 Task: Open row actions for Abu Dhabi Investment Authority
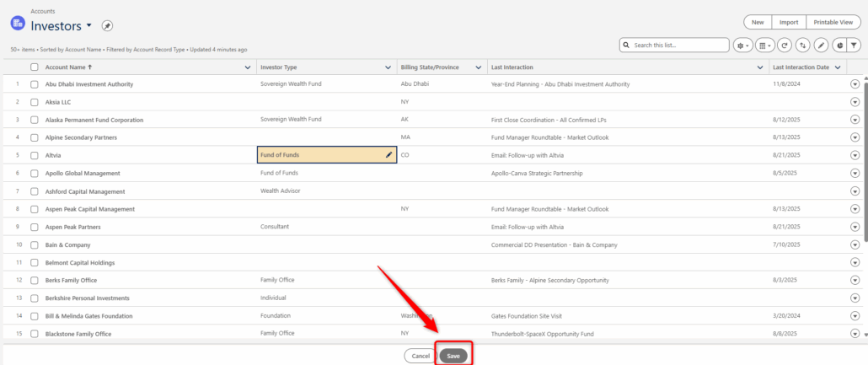(x=855, y=84)
